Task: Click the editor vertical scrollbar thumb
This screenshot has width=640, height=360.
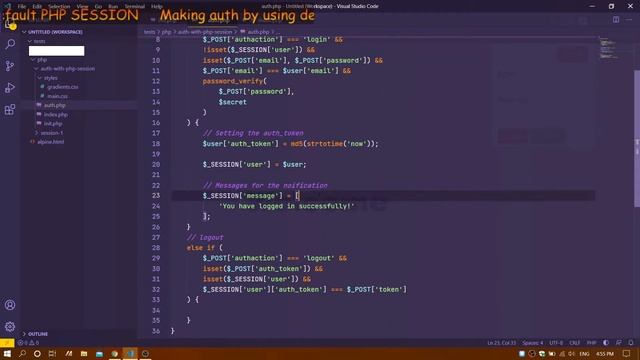Action: tap(637, 138)
